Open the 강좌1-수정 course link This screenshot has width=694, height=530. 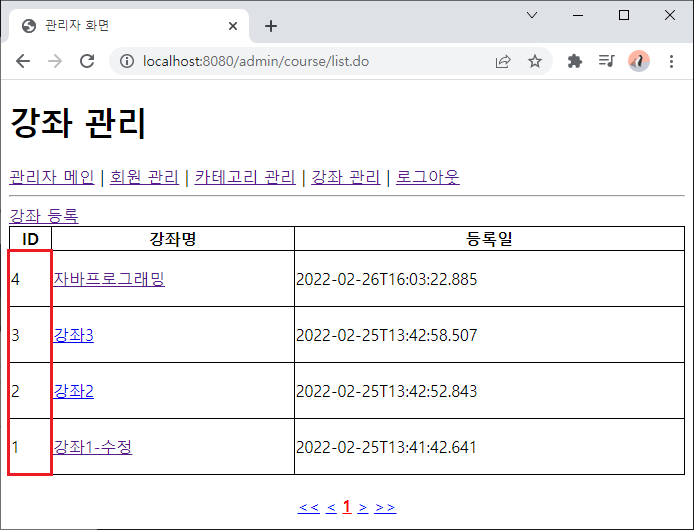(x=93, y=447)
